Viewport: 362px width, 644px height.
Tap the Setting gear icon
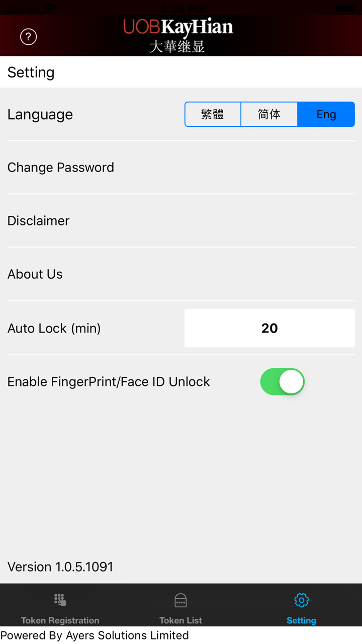(x=301, y=600)
